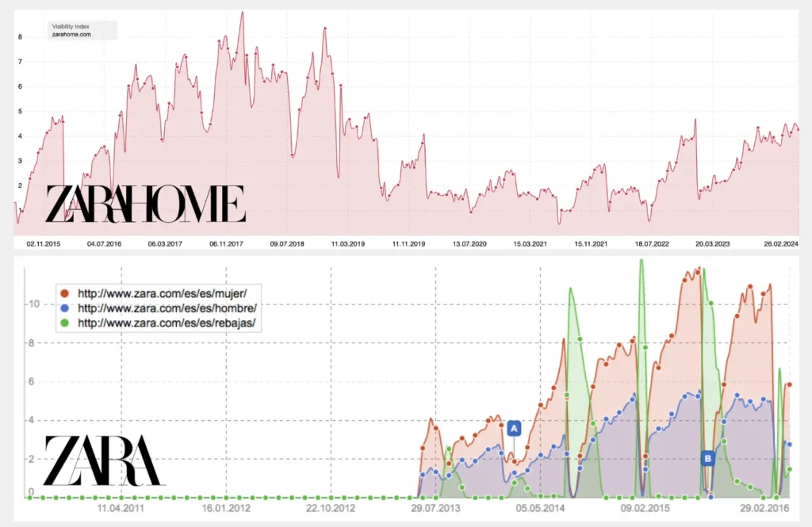The image size is (812, 527).
Task: Click the 26.02.2024 date label
Action: pos(781,244)
